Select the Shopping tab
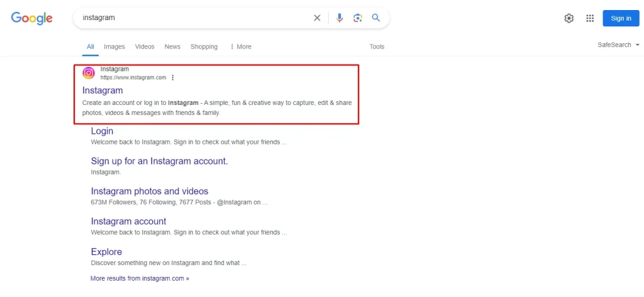The width and height of the screenshot is (644, 297). coord(204,46)
